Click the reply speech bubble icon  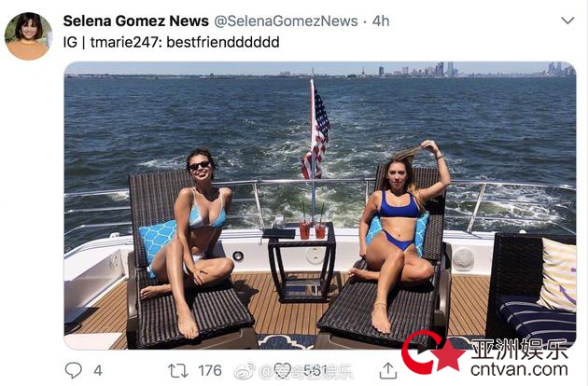click(74, 371)
